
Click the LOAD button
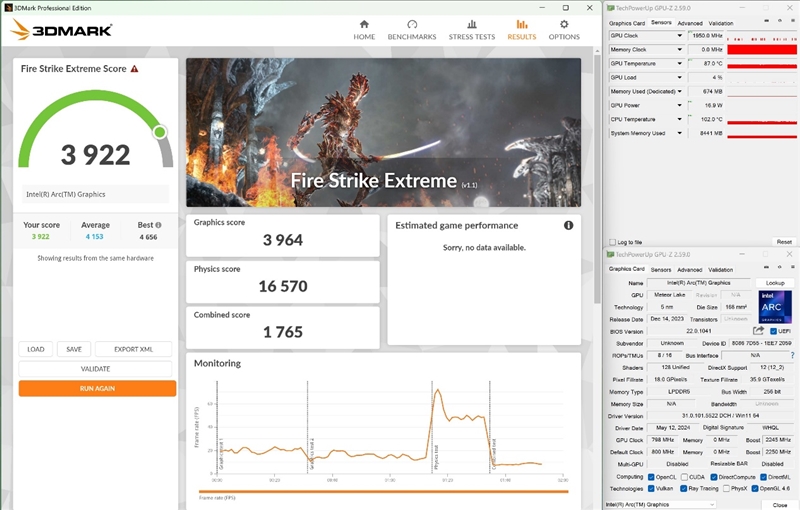tap(36, 349)
